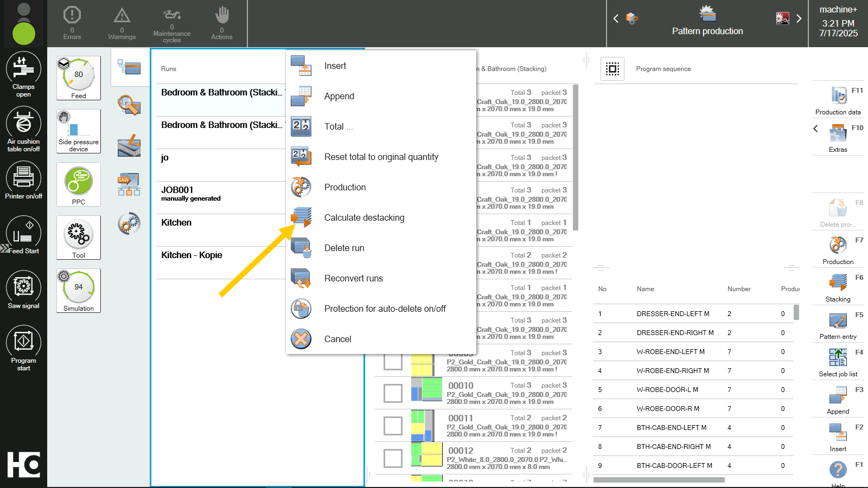
Task: Select W-ROBE-DOOR-L M part row
Action: pyautogui.click(x=693, y=389)
